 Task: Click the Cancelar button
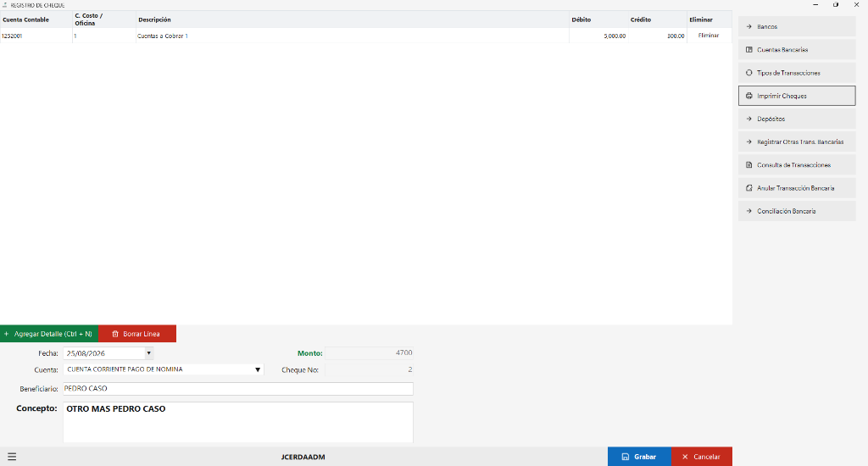pyautogui.click(x=702, y=457)
